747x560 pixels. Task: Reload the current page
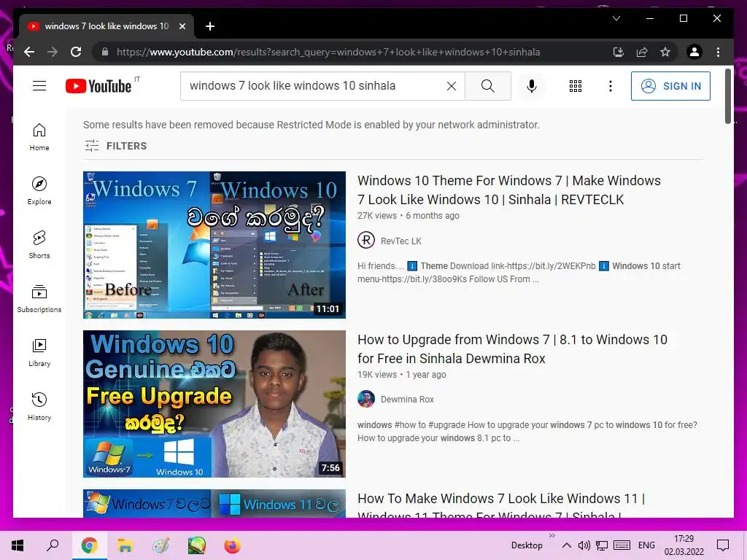pos(76,52)
